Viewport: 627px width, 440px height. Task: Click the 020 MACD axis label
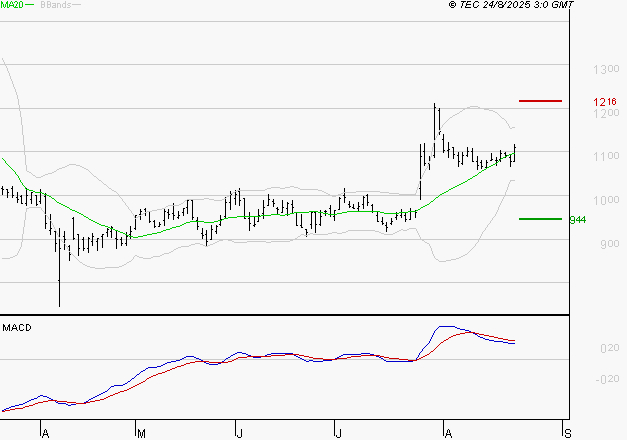point(609,348)
